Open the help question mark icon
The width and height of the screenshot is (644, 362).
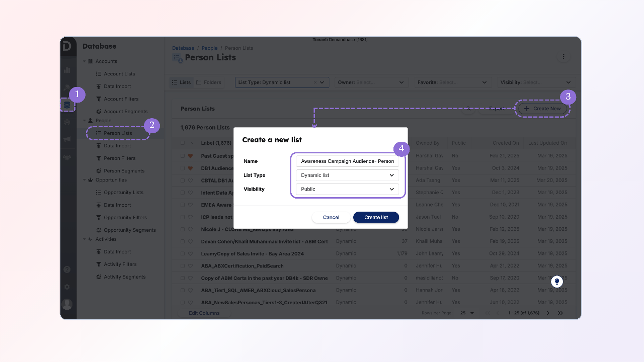point(67,269)
